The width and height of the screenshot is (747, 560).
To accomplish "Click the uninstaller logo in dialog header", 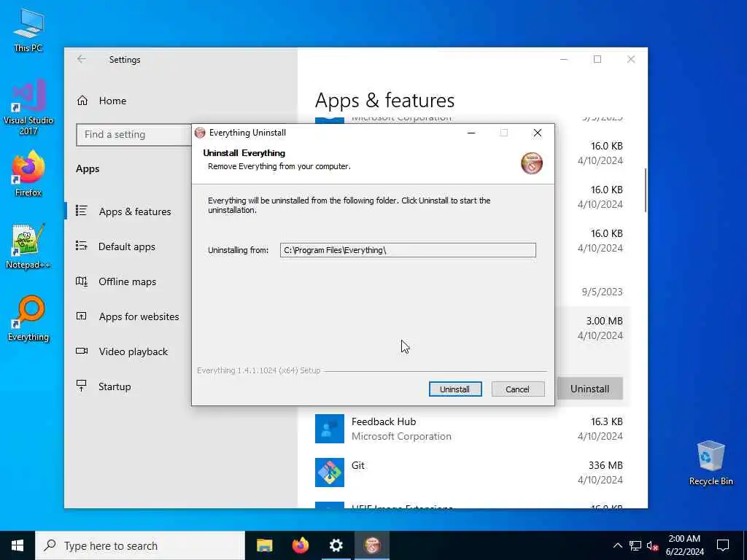I will coord(532,163).
